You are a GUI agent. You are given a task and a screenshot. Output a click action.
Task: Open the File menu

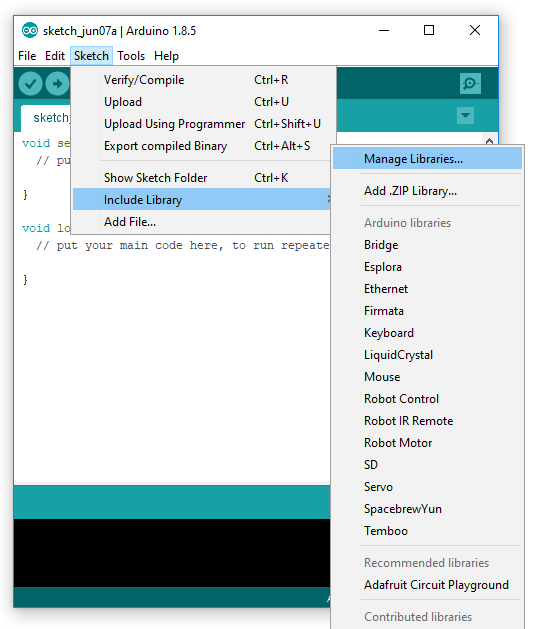(27, 56)
